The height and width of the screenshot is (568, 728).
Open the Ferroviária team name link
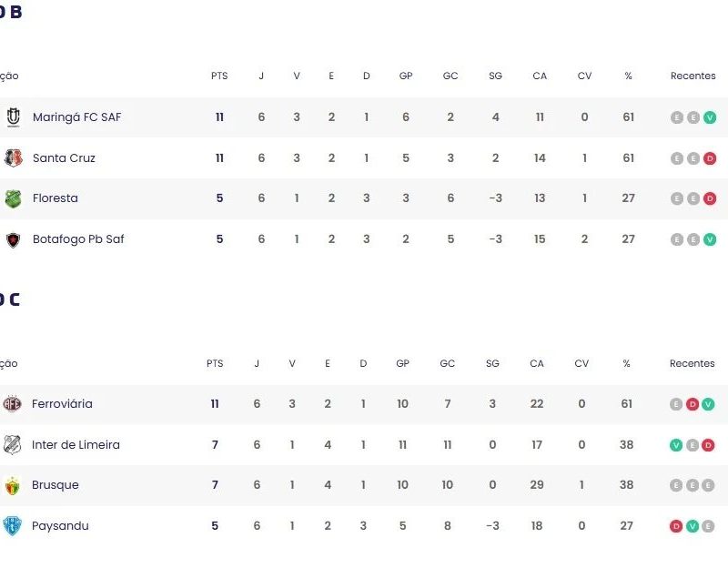(x=62, y=403)
